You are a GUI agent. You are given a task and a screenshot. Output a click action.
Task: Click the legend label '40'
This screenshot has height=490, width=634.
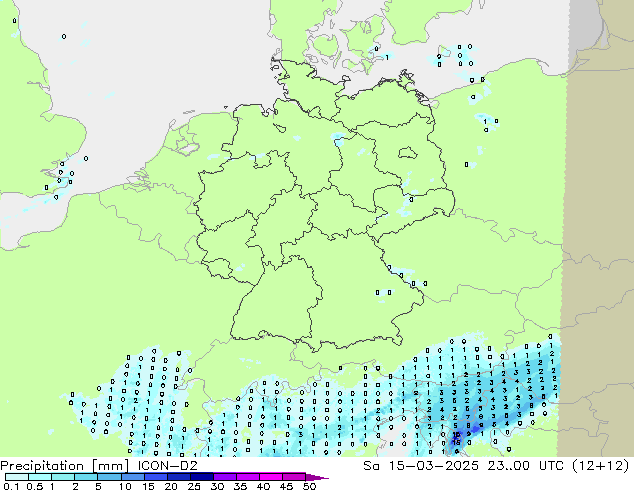263,486
